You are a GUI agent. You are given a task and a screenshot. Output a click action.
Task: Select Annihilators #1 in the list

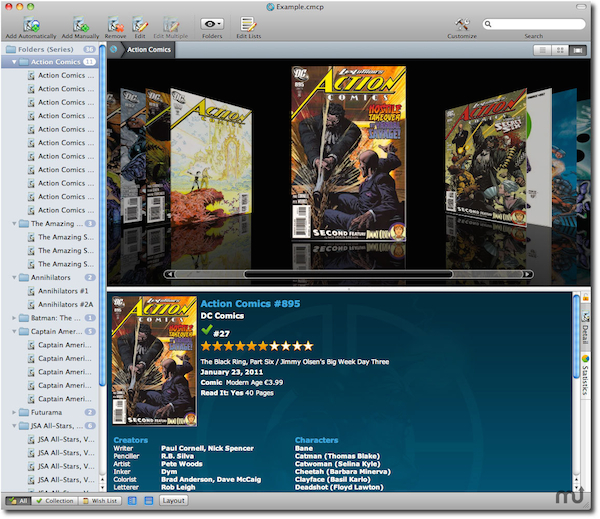63,291
